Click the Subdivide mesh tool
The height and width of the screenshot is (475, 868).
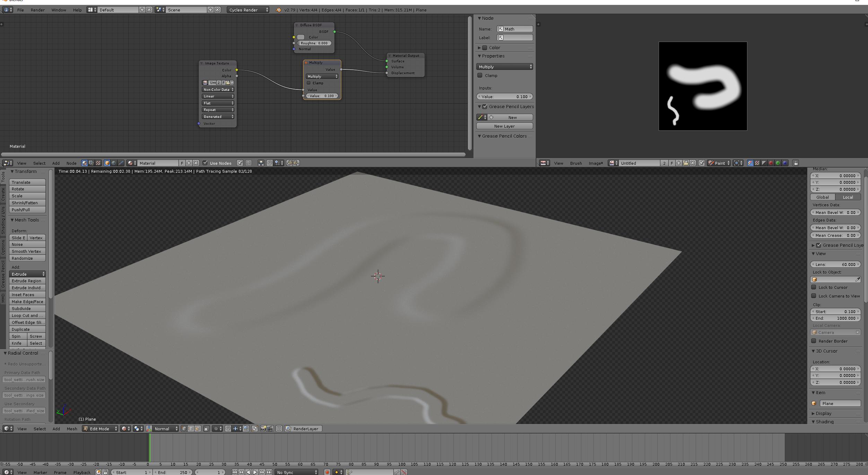coord(27,308)
